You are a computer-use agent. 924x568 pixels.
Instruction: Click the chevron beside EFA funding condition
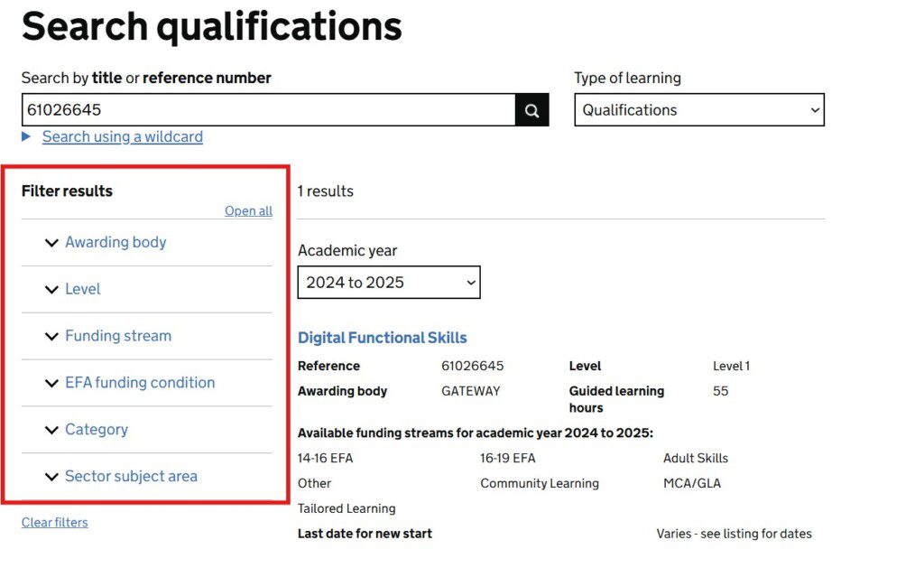(51, 383)
